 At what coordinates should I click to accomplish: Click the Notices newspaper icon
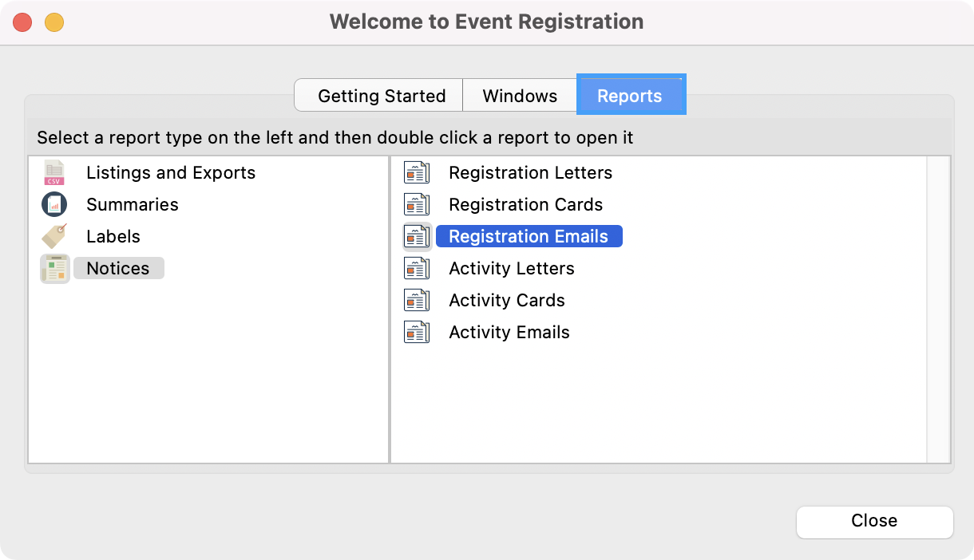54,269
